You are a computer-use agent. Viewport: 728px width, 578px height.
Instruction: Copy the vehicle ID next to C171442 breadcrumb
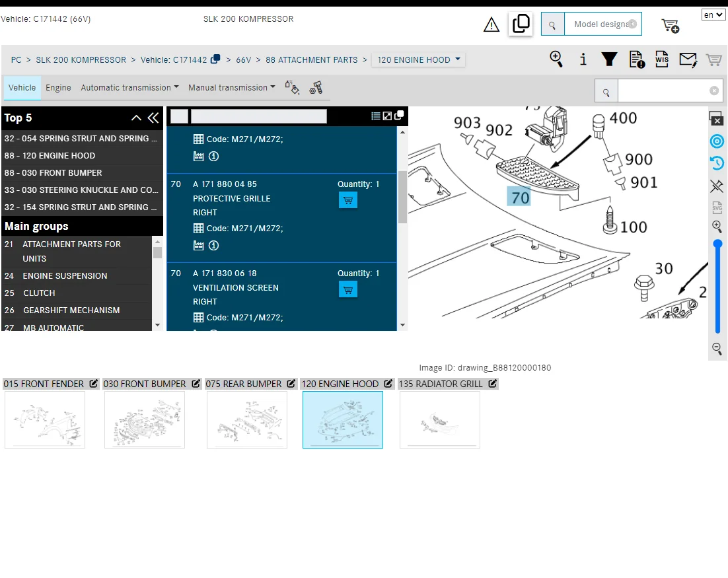coord(215,59)
